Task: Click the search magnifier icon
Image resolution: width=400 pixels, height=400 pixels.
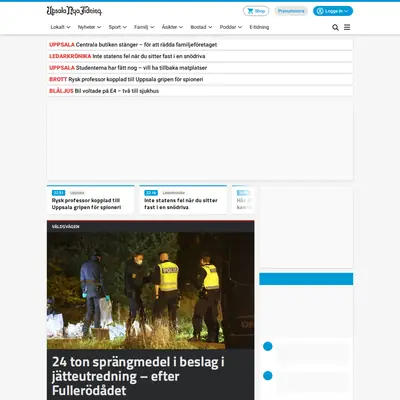Action: 335,27
